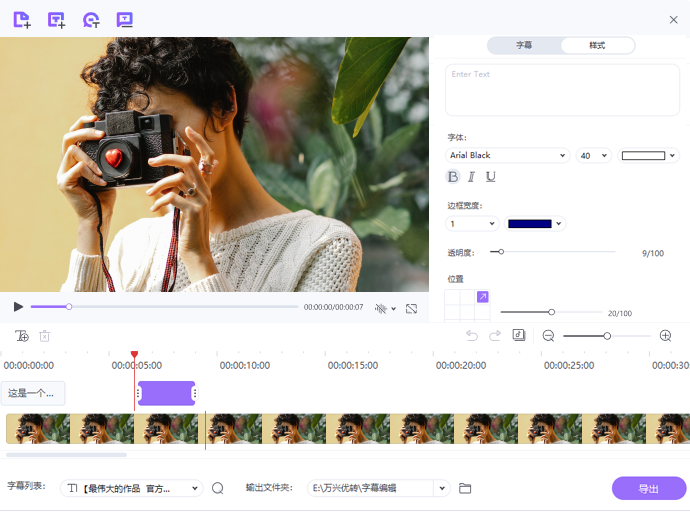Click the auto subtitle generation speech icon
Screen dimensions: 690x512
coord(91,20)
